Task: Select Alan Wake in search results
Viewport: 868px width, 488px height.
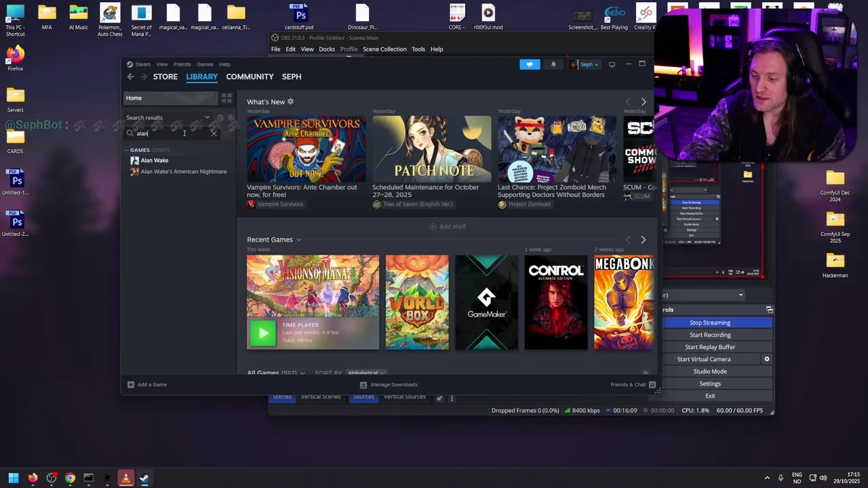Action: click(x=155, y=161)
